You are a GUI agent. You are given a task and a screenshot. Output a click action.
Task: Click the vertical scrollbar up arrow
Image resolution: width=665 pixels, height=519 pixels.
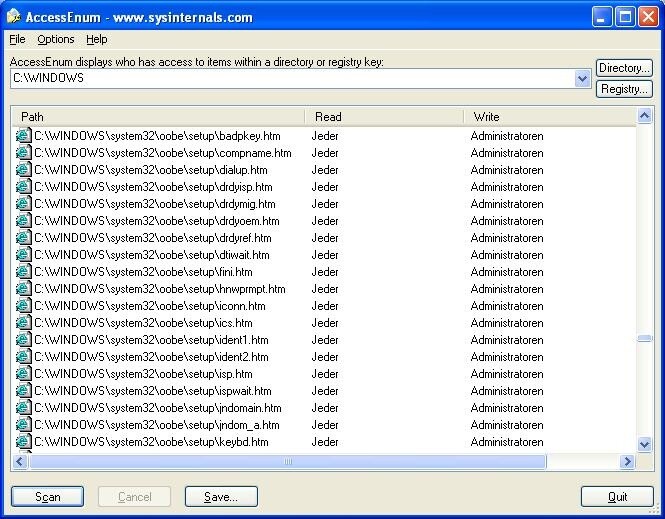click(645, 116)
